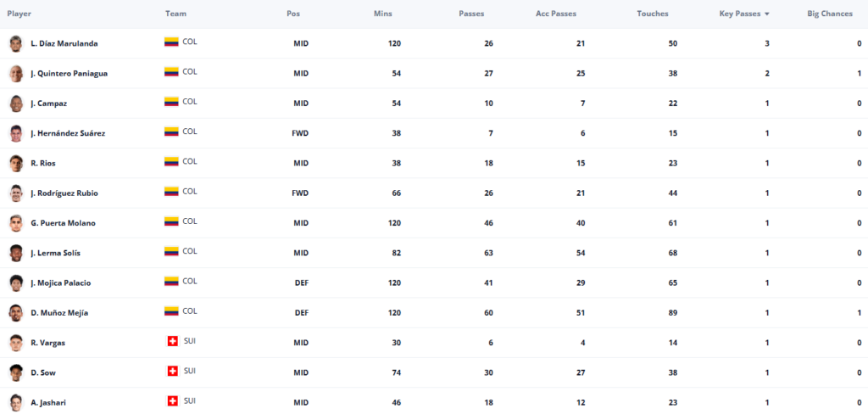The image size is (868, 414).
Task: Click the Colombia flag in D. Muñoz Mejía row
Action: point(171,311)
